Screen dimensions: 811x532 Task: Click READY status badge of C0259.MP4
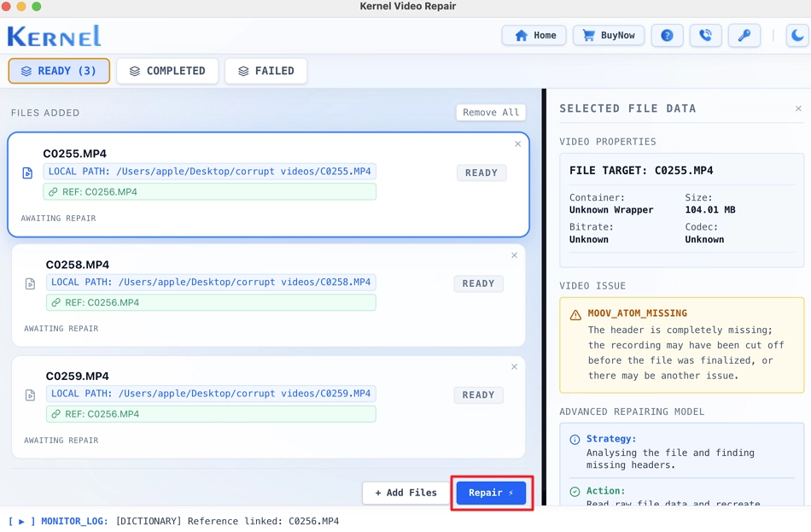pos(478,395)
